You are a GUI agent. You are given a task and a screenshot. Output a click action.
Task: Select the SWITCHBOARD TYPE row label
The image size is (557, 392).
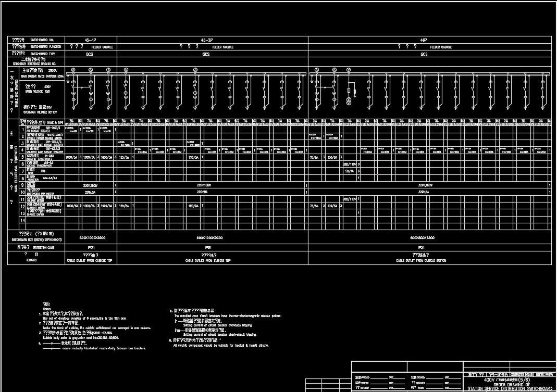tap(43, 54)
